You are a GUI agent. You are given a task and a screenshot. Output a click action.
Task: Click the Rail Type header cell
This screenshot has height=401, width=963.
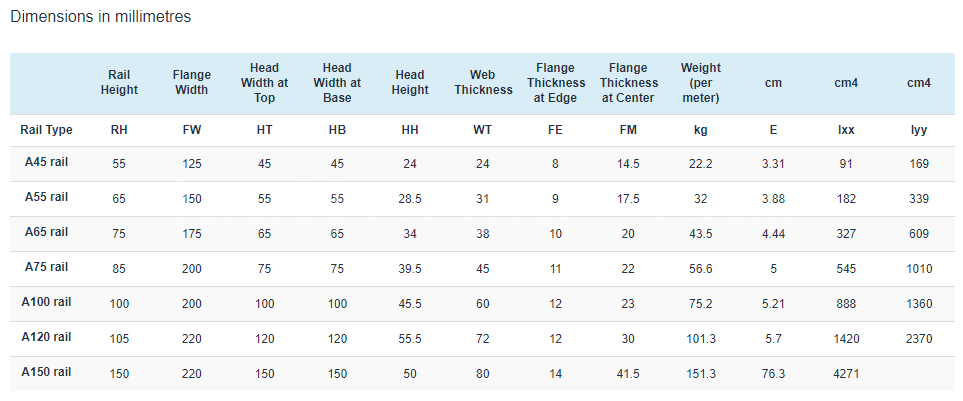[46, 130]
